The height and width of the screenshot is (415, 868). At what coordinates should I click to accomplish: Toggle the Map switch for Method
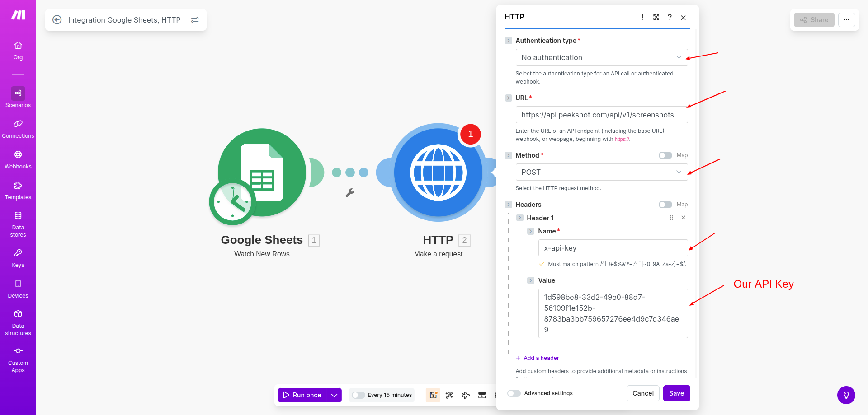[665, 155]
